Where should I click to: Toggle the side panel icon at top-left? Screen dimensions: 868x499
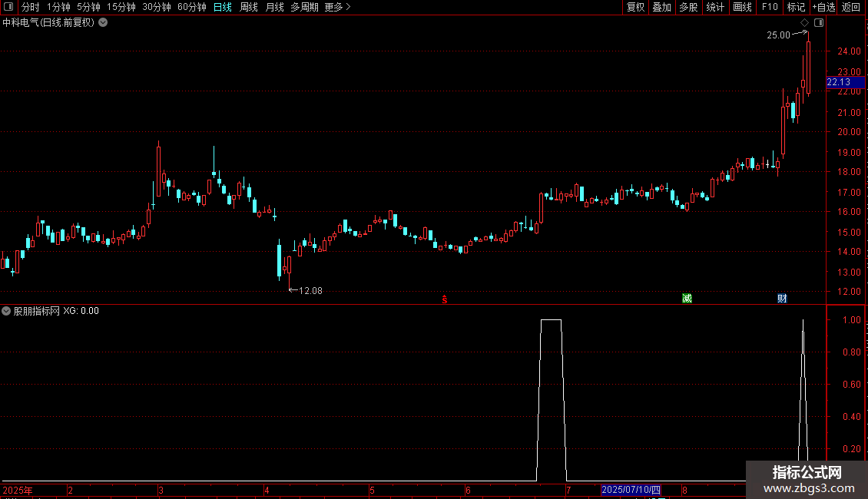tap(8, 7)
